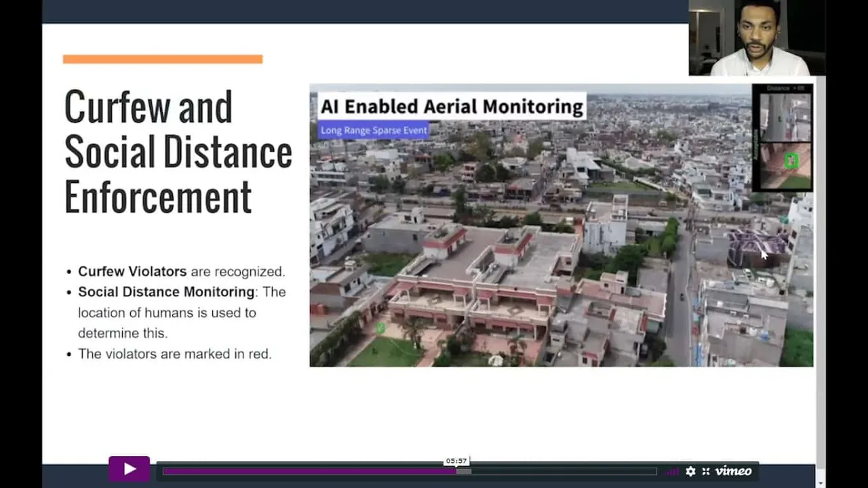Adjust the video volume bars
This screenshot has width=868, height=488.
[x=673, y=471]
